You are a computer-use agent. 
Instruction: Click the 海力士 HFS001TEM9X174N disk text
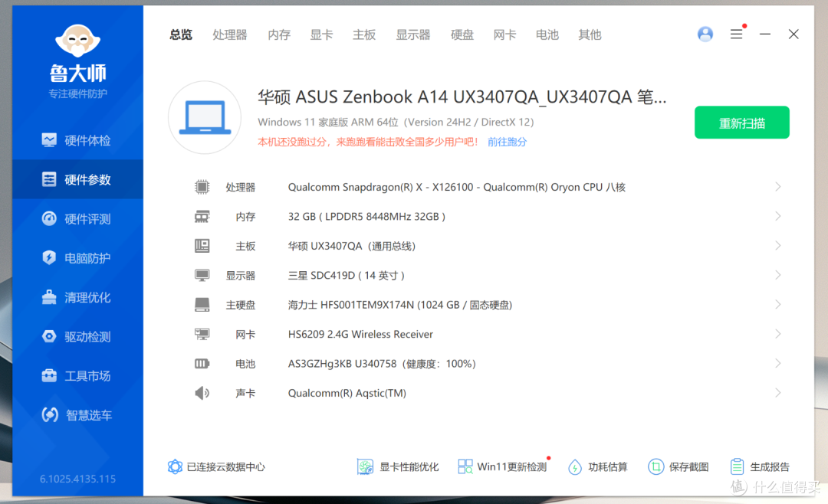click(x=399, y=305)
